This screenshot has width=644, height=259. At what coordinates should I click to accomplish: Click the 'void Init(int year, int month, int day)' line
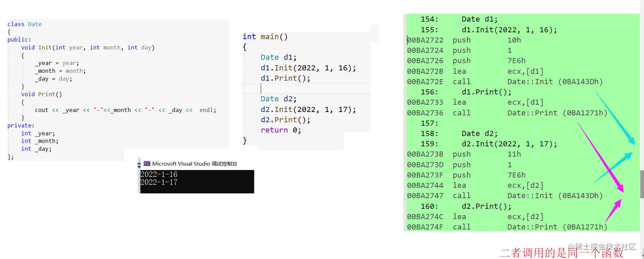point(88,47)
